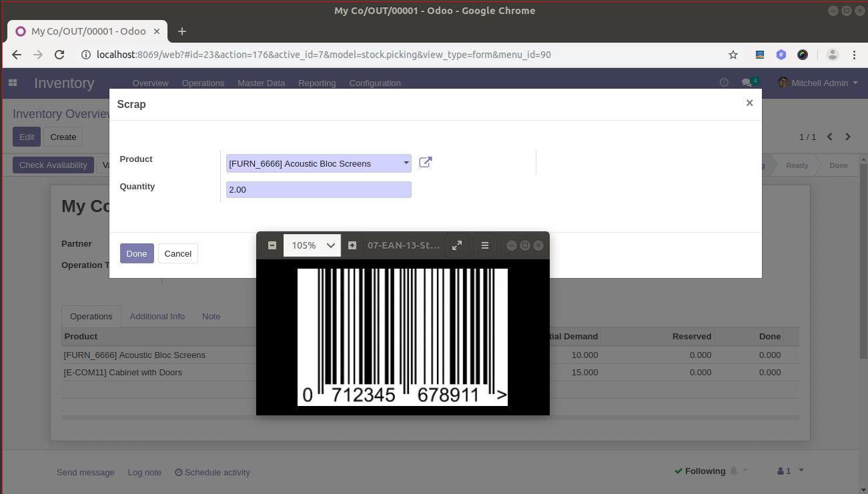Click the Inventory app title

point(64,83)
